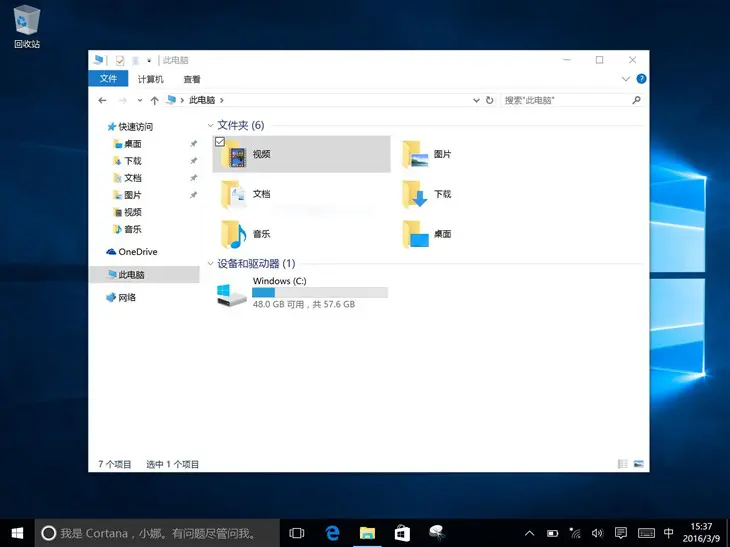Select 音乐 in the navigation pane
The height and width of the screenshot is (547, 730).
[x=128, y=229]
